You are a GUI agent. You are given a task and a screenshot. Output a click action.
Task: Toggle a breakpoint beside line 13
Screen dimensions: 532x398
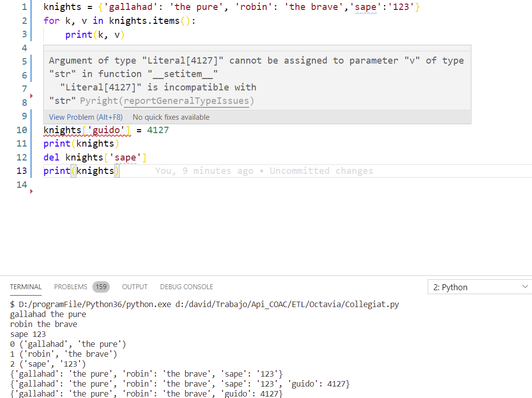pyautogui.click(x=31, y=170)
